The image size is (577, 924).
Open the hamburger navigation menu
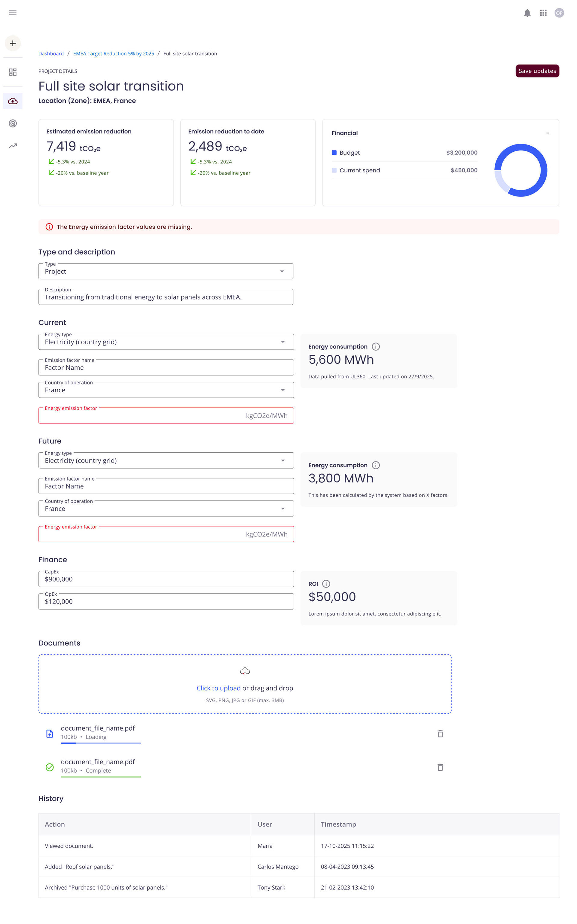pyautogui.click(x=13, y=13)
